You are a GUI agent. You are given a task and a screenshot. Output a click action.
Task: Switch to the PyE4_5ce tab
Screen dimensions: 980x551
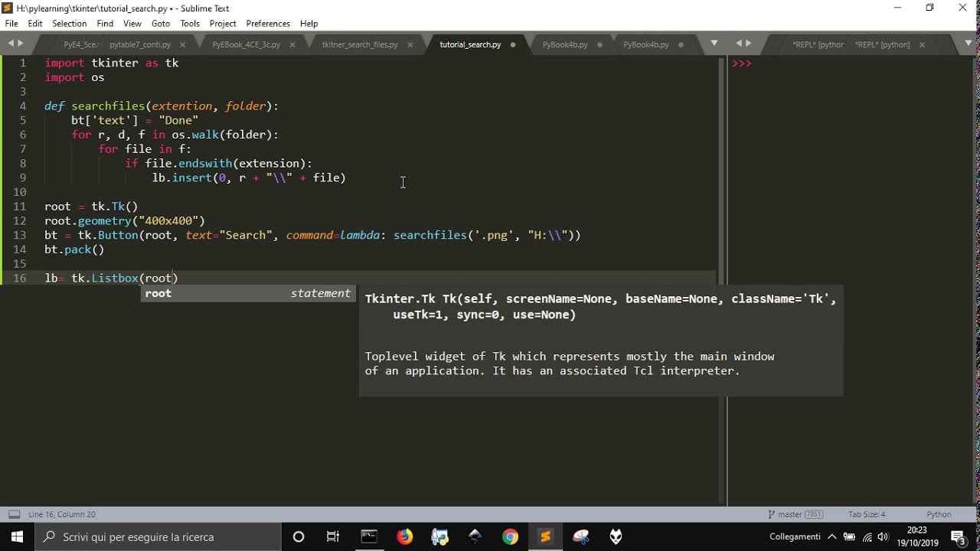coord(80,44)
